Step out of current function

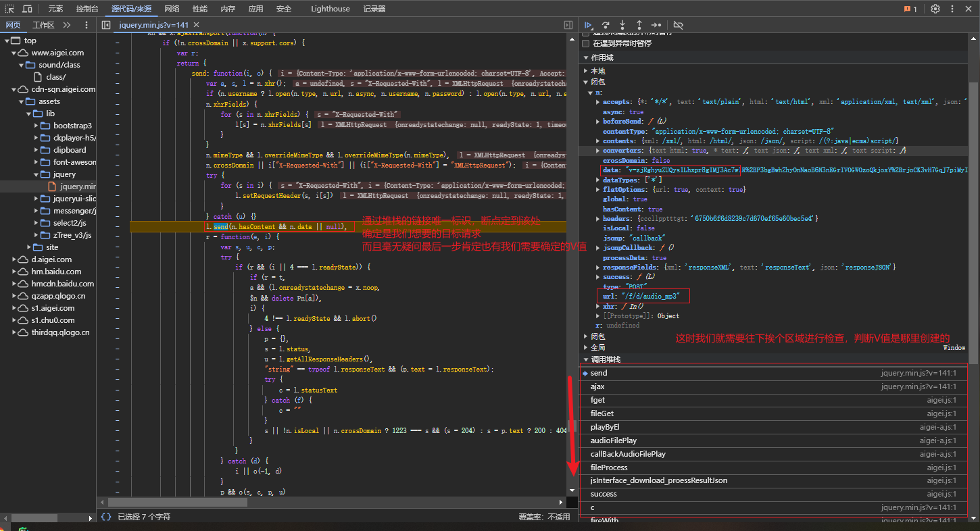pos(639,25)
